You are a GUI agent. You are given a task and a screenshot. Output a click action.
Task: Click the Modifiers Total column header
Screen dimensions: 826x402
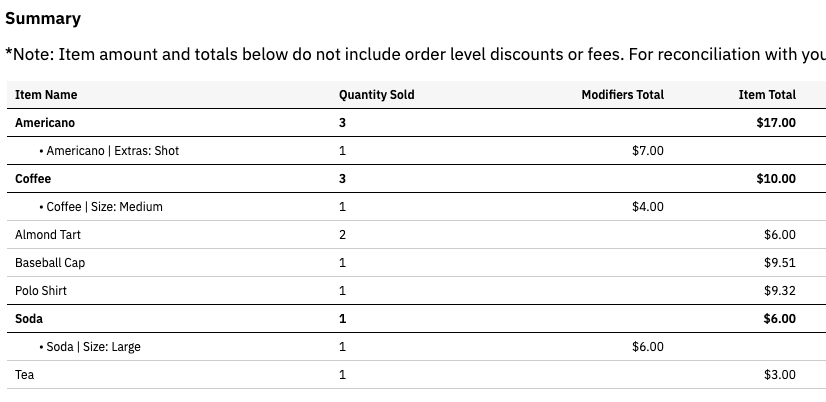pos(622,95)
